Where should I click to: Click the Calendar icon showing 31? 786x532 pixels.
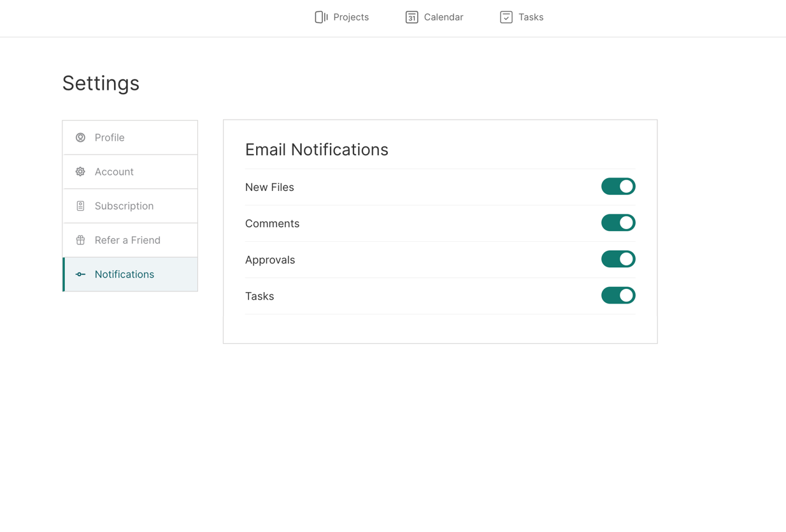pos(411,17)
